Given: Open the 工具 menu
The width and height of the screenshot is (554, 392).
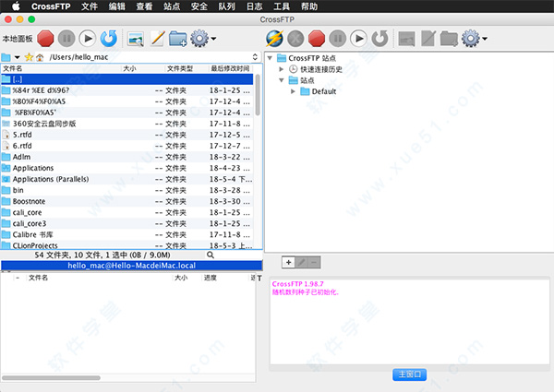Looking at the screenshot, I should (282, 6).
